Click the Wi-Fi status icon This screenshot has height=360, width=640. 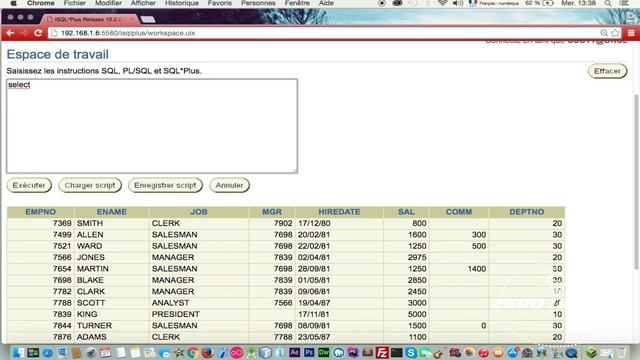coord(442,3)
